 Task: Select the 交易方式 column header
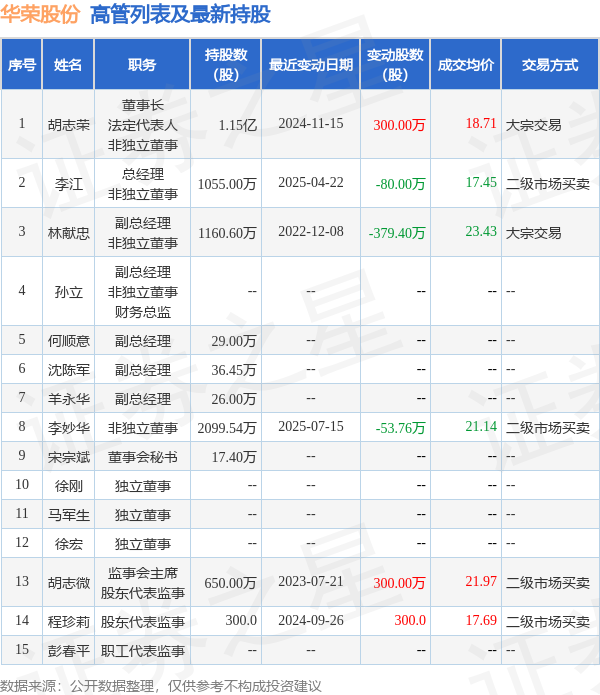click(x=550, y=65)
